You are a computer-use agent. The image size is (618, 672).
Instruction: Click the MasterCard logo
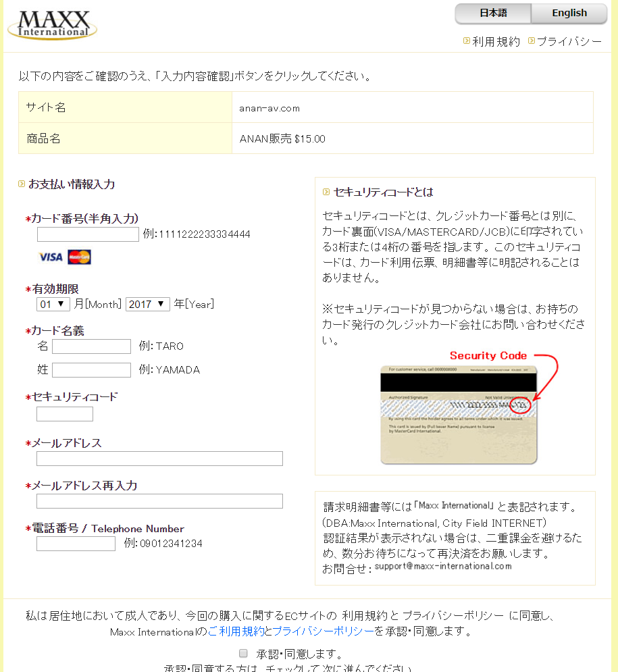(79, 257)
